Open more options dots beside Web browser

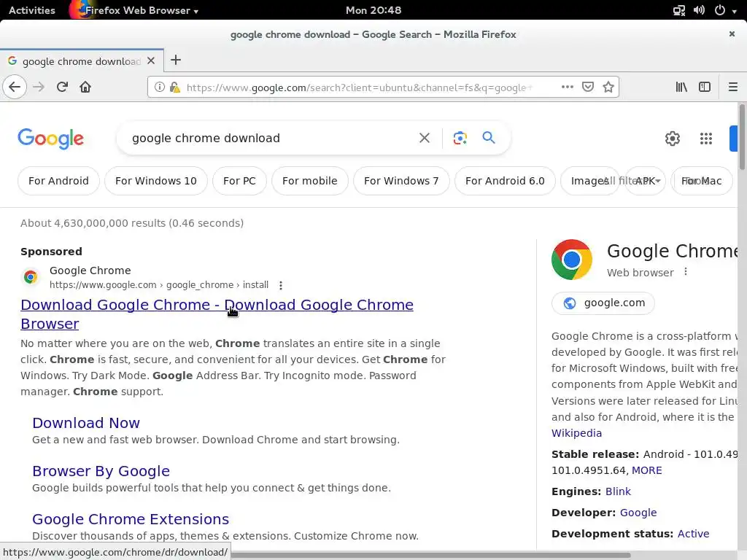coord(686,272)
